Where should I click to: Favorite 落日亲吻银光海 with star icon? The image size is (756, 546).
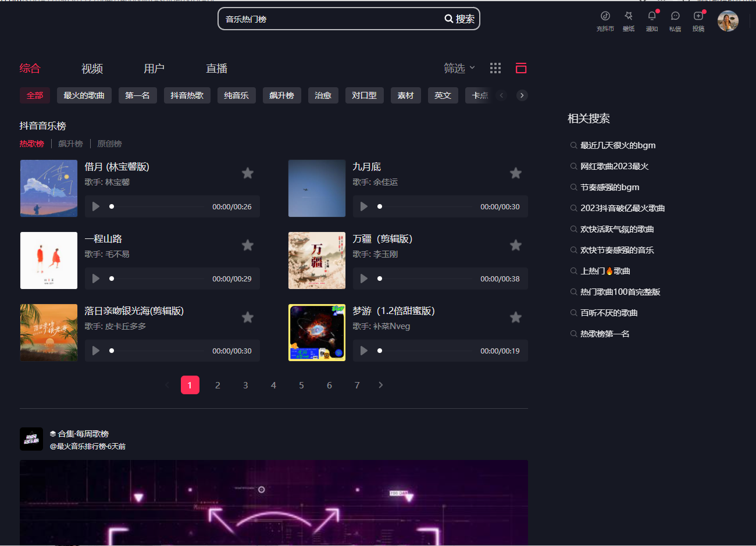248,317
